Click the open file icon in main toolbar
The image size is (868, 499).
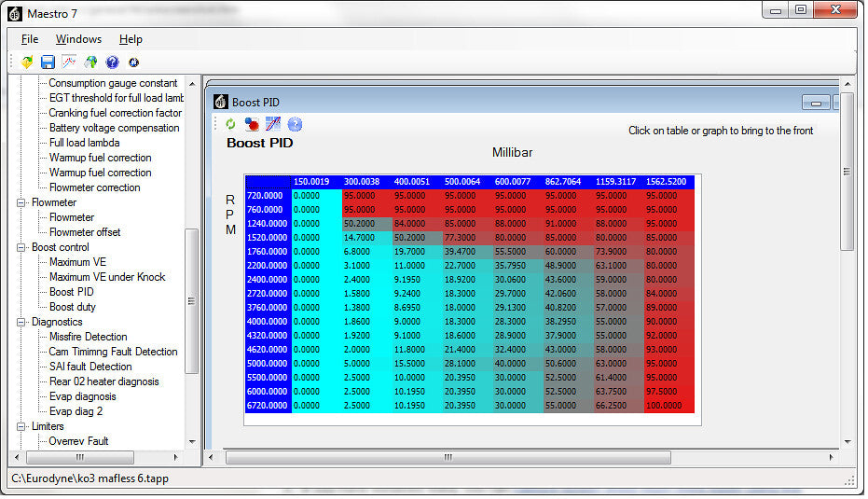(26, 62)
